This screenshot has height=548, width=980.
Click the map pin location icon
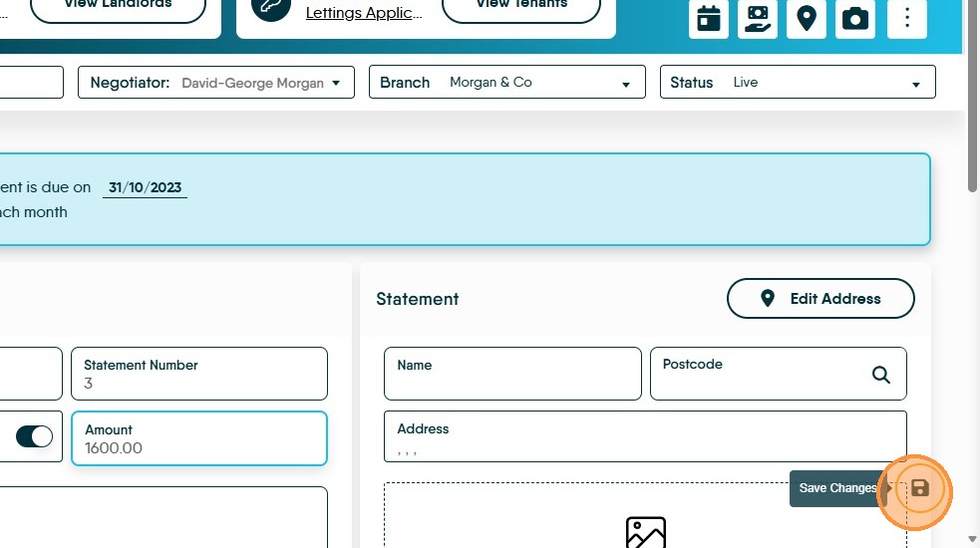807,18
